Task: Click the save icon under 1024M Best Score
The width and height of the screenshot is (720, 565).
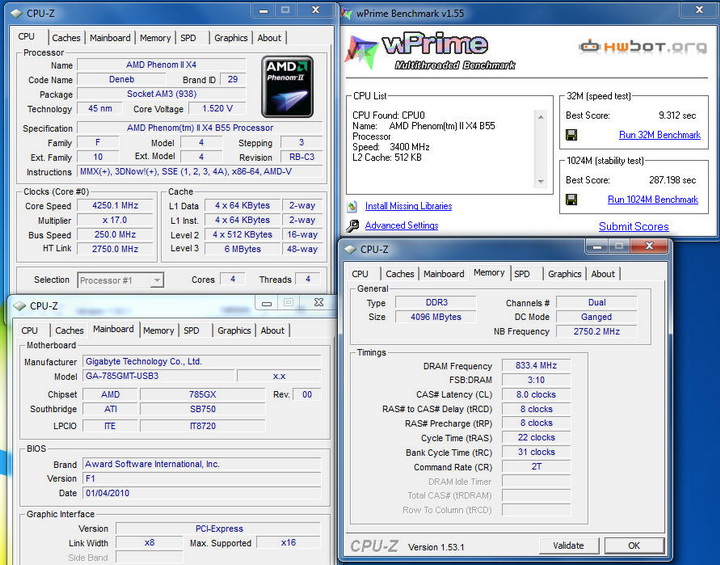Action: point(571,199)
